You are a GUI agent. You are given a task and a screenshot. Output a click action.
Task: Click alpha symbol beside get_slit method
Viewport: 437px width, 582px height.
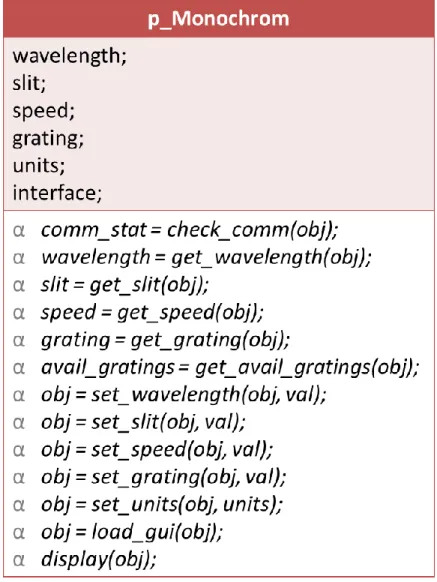point(19,286)
